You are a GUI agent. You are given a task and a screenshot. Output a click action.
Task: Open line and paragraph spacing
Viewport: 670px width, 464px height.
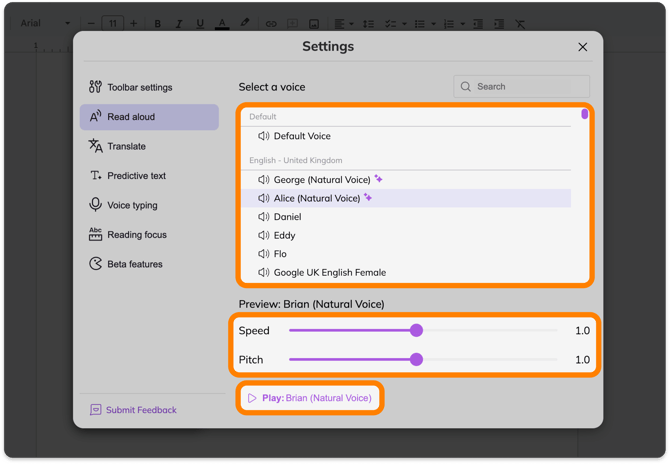(368, 24)
